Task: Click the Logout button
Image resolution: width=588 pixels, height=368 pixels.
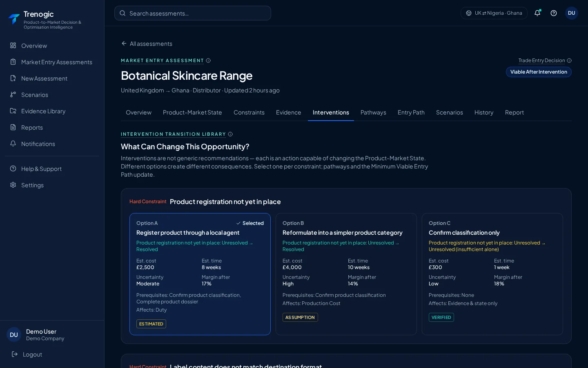Action: tap(27, 355)
